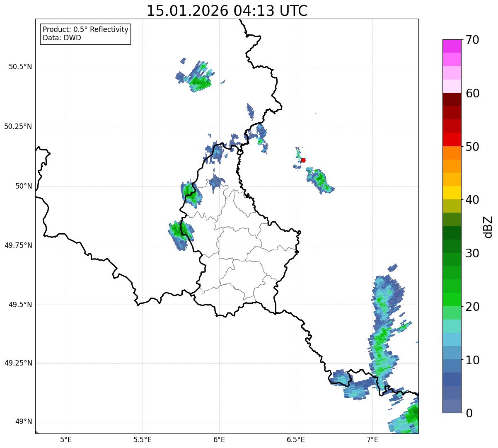Click the 5.5°E longitude tick label
The width and height of the screenshot is (498, 448).
click(x=143, y=439)
